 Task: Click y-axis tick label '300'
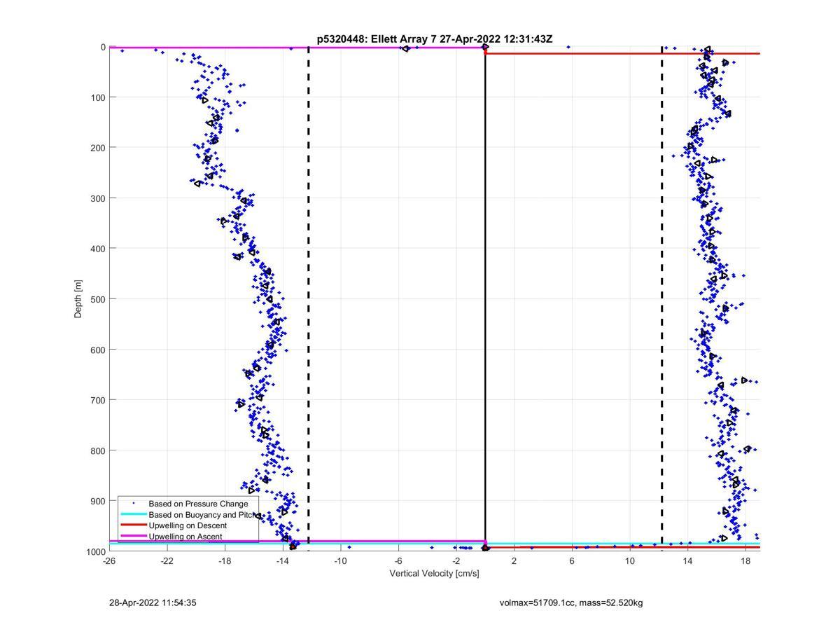[97, 198]
